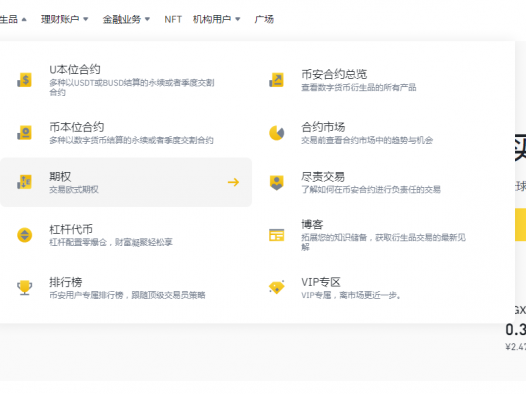The image size is (526, 394).
Task: Click the 杠杆代币 leveraged token icon
Action: [24, 235]
